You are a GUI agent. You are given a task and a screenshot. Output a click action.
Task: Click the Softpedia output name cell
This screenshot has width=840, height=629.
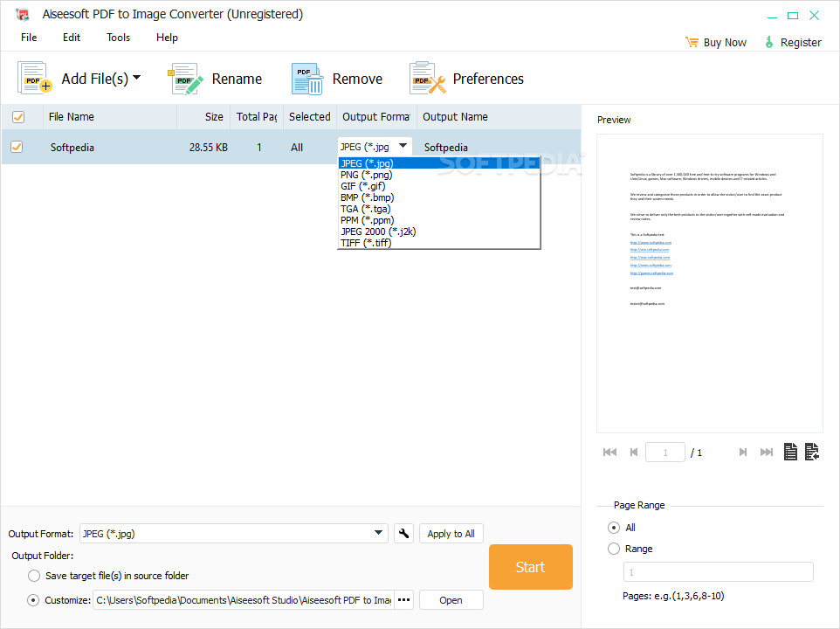(445, 148)
